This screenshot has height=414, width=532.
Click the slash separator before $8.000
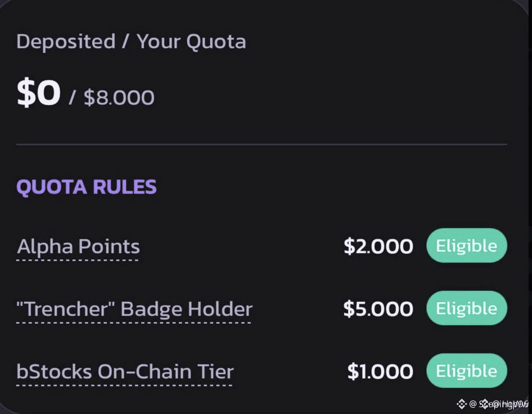pos(72,98)
